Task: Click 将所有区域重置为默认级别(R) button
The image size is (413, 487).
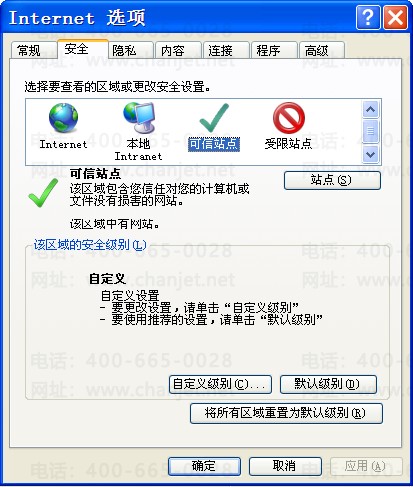Action: click(286, 413)
